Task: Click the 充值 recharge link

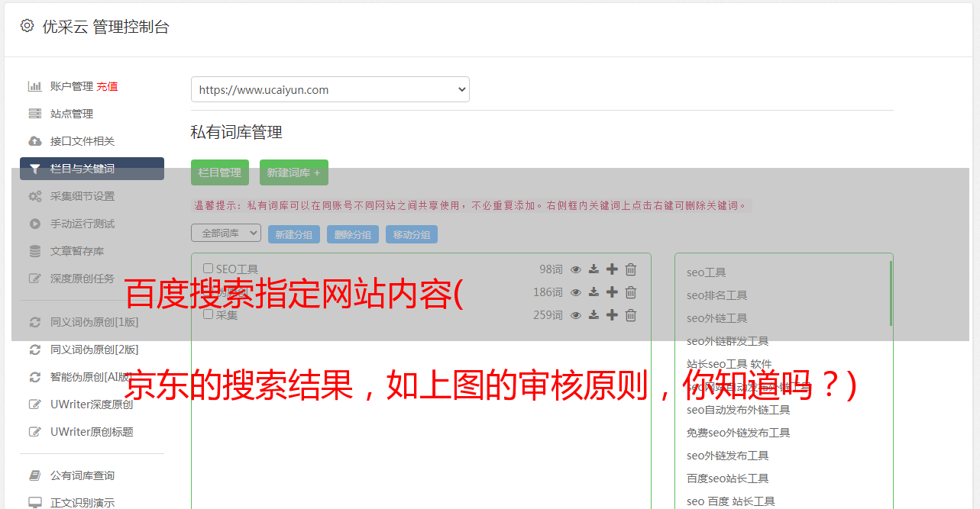Action: point(107,86)
